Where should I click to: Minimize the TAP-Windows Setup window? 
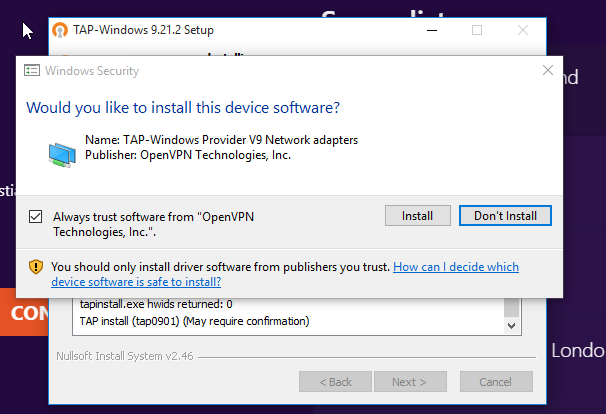(x=432, y=30)
